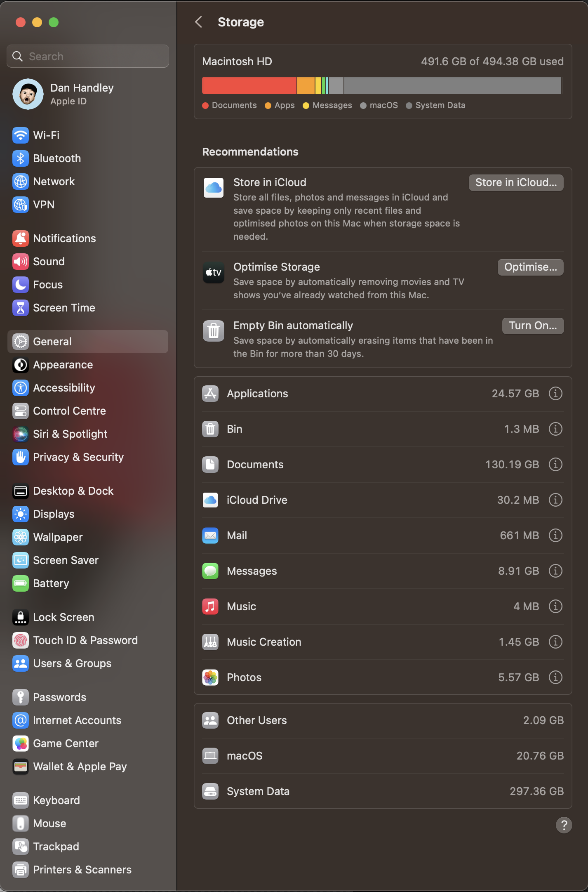The width and height of the screenshot is (588, 892).
Task: Open Screen Saver settings
Action: [x=88, y=560]
